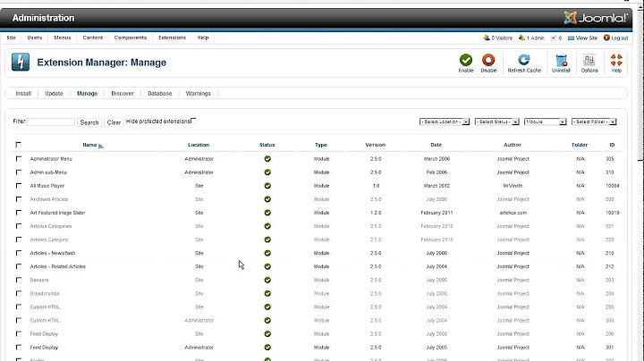Check the select-all header checkbox
The image size is (644, 361).
tap(19, 145)
